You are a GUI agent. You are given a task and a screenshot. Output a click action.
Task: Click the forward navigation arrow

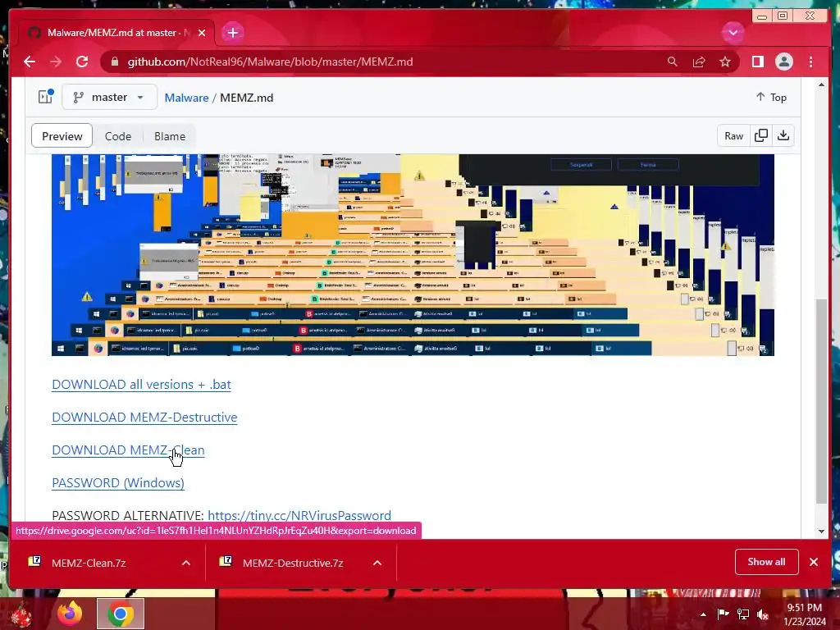(56, 62)
